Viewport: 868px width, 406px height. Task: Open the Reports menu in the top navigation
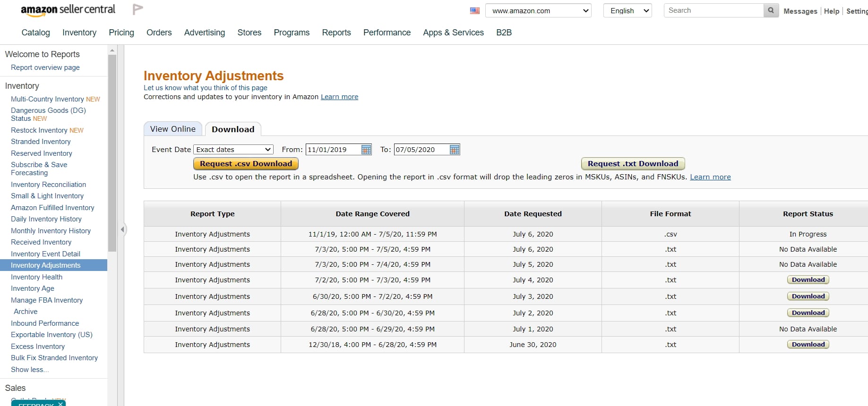pos(336,33)
